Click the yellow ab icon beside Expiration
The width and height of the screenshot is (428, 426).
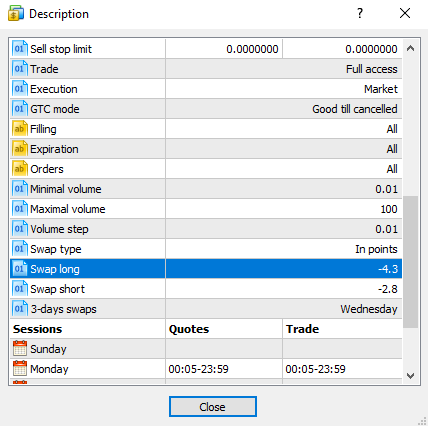tap(20, 149)
